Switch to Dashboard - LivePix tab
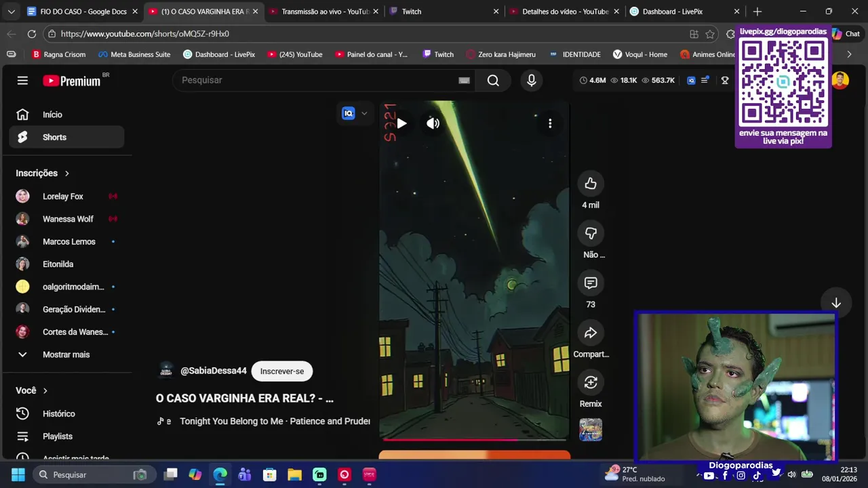Screen dimensions: 868x488 point(685,12)
